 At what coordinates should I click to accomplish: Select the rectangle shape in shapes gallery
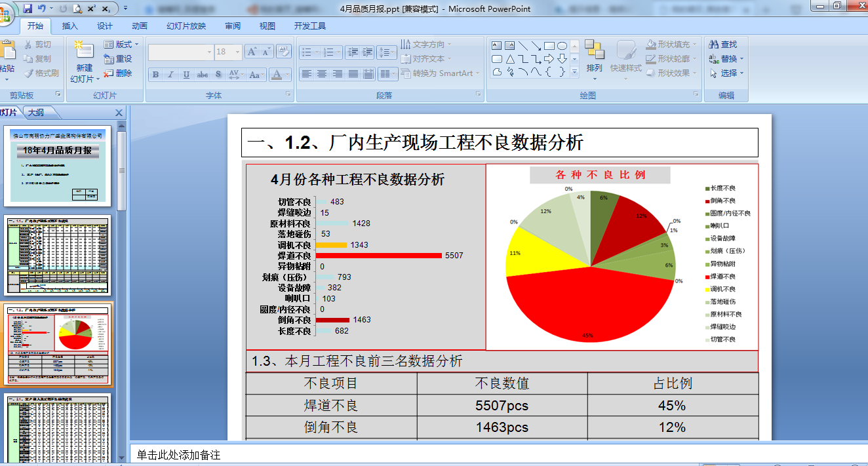click(x=549, y=45)
